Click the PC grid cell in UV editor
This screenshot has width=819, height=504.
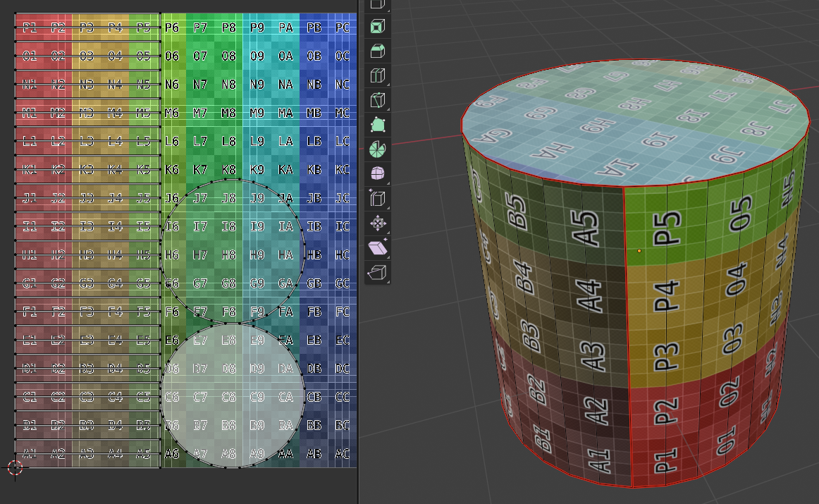click(x=343, y=27)
